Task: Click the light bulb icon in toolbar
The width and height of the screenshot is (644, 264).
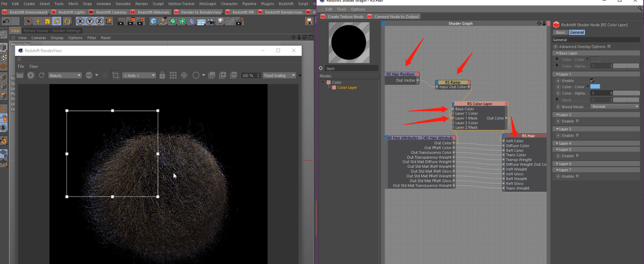Action: click(220, 22)
